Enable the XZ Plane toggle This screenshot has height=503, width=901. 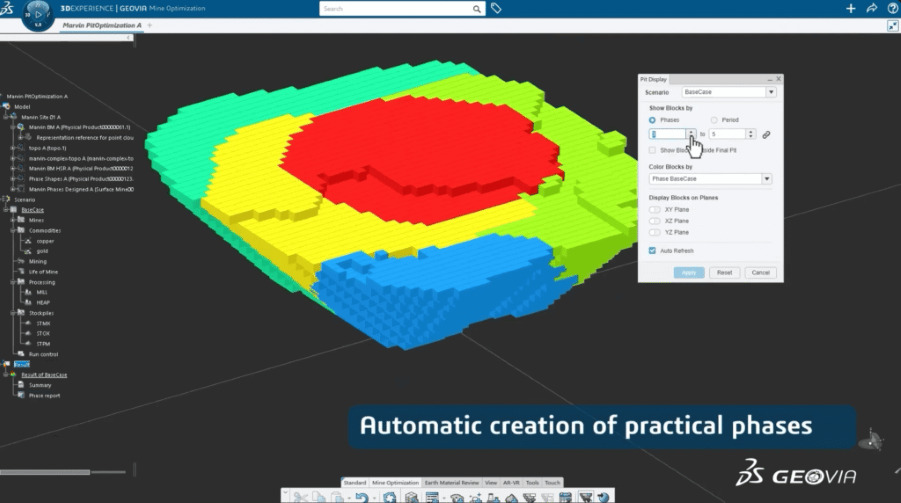point(655,220)
